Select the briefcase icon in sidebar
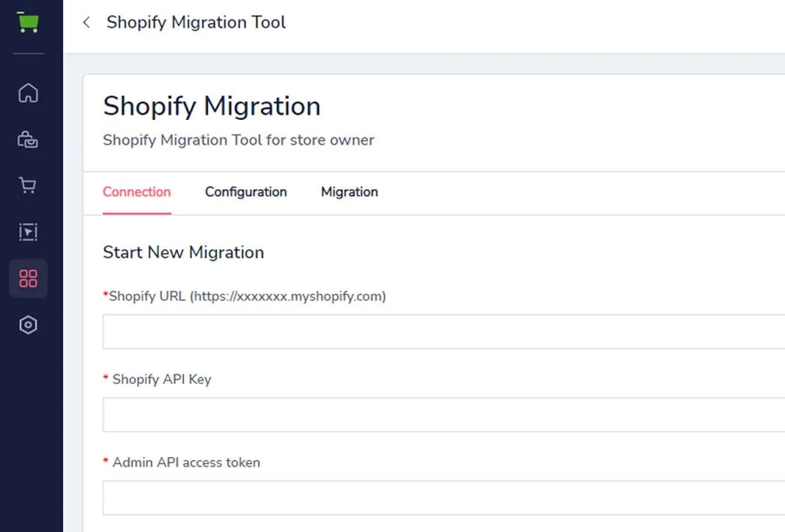This screenshot has width=785, height=532. tap(28, 140)
